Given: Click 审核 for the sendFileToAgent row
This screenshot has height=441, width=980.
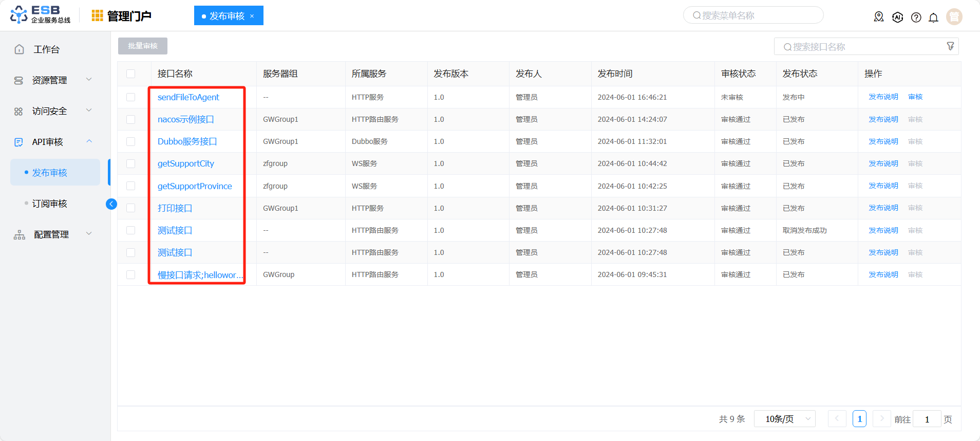Looking at the screenshot, I should point(915,97).
